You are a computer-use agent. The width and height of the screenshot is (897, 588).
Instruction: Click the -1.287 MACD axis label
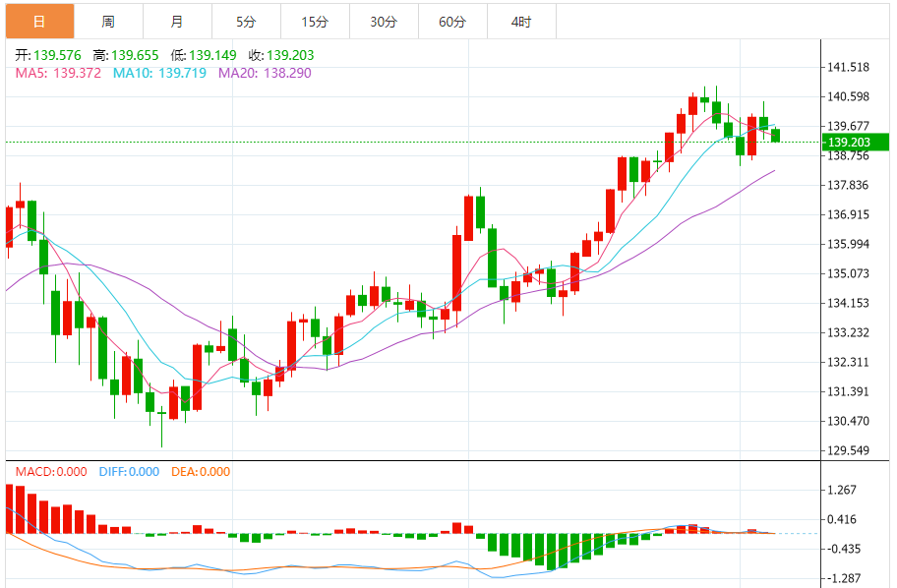click(844, 579)
